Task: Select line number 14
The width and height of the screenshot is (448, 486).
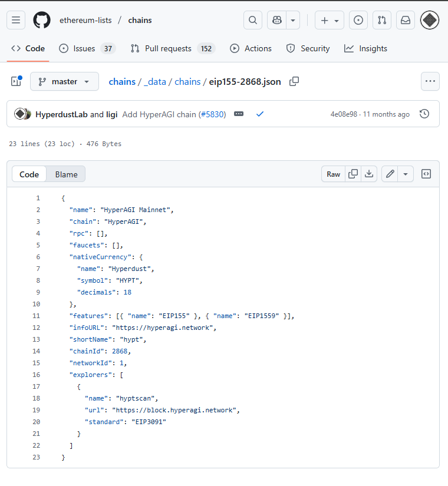Action: coord(37,351)
